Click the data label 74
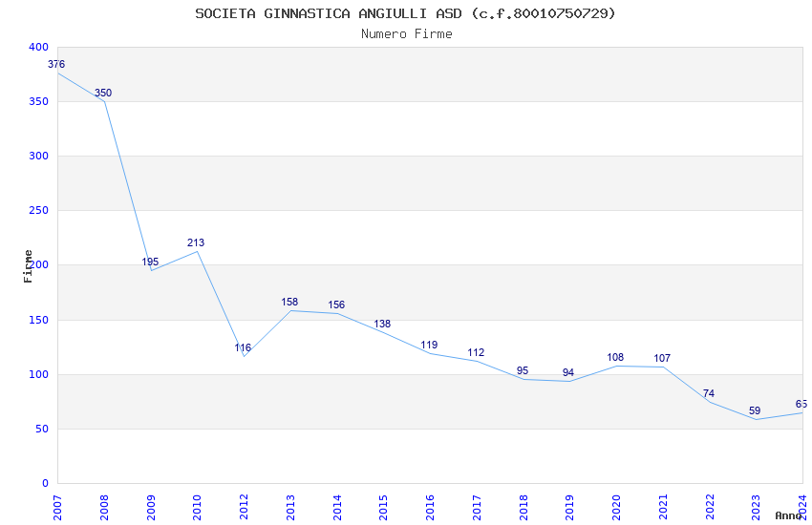Image resolution: width=812 pixels, height=525 pixels. point(709,393)
